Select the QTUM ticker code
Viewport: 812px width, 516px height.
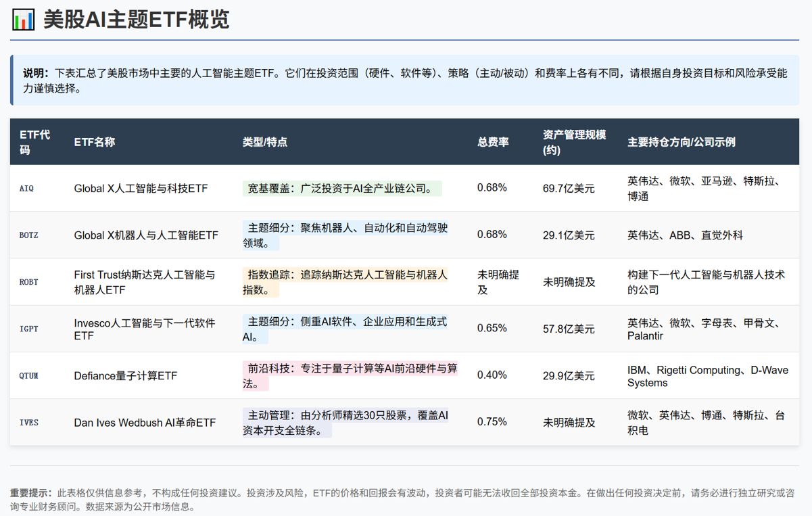29,375
